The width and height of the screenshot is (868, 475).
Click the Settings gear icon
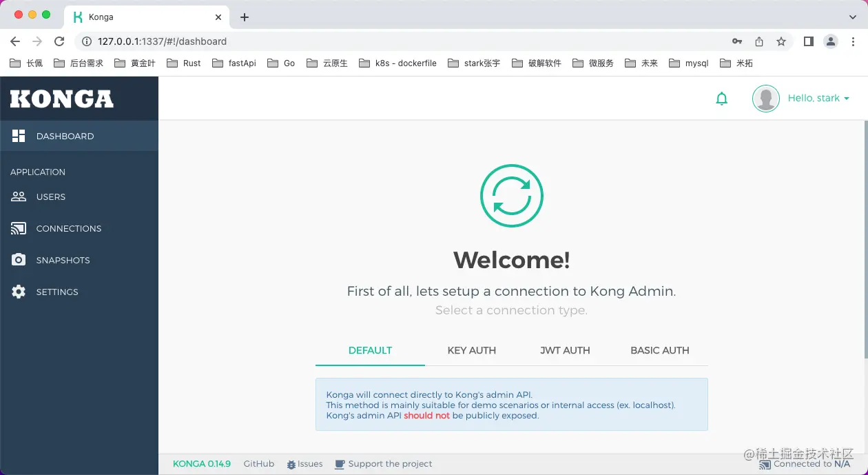click(x=19, y=292)
